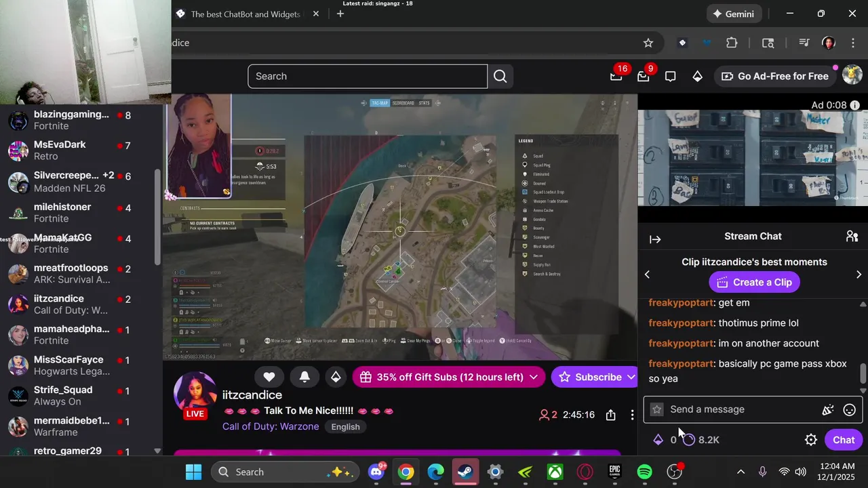
Task: Click the Twitch search magnifier button
Action: click(500, 76)
